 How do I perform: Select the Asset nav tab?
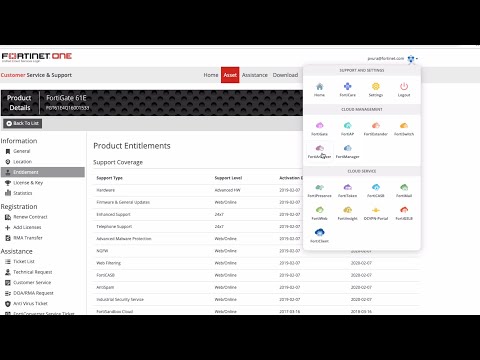point(230,75)
